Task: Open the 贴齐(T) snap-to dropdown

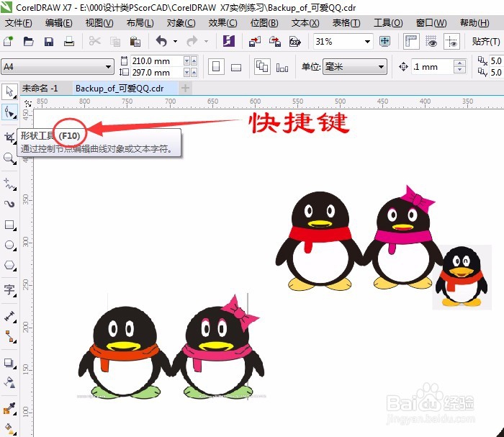Action: [486, 42]
